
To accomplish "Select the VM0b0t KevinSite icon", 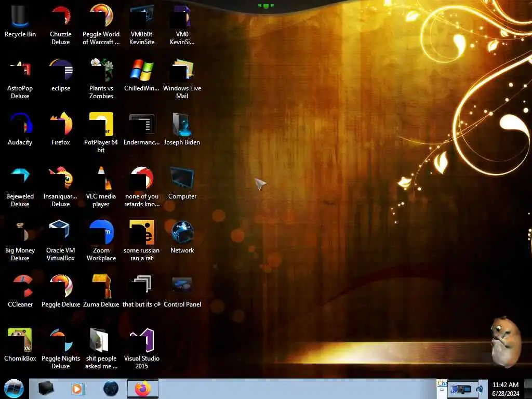I will click(x=142, y=25).
